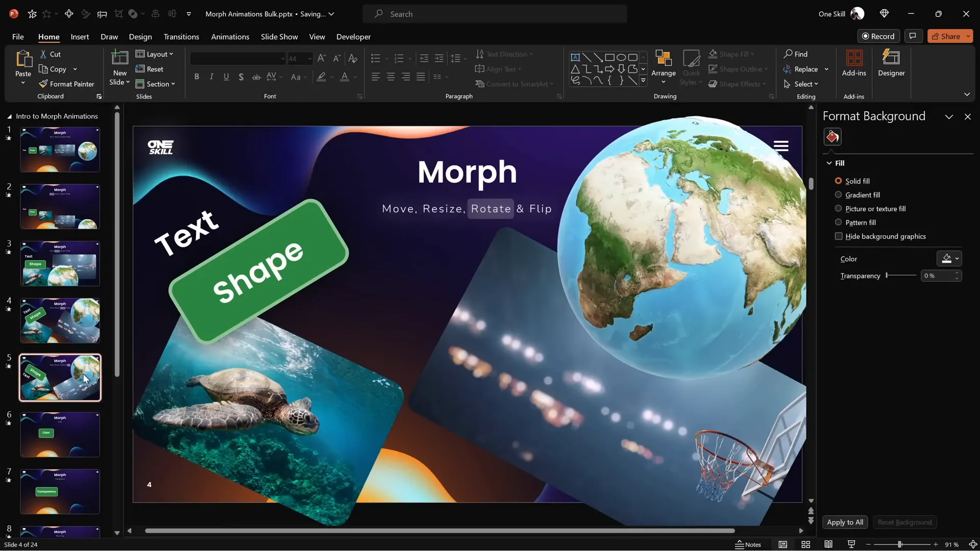Select Picture or texture fill

tap(870, 209)
